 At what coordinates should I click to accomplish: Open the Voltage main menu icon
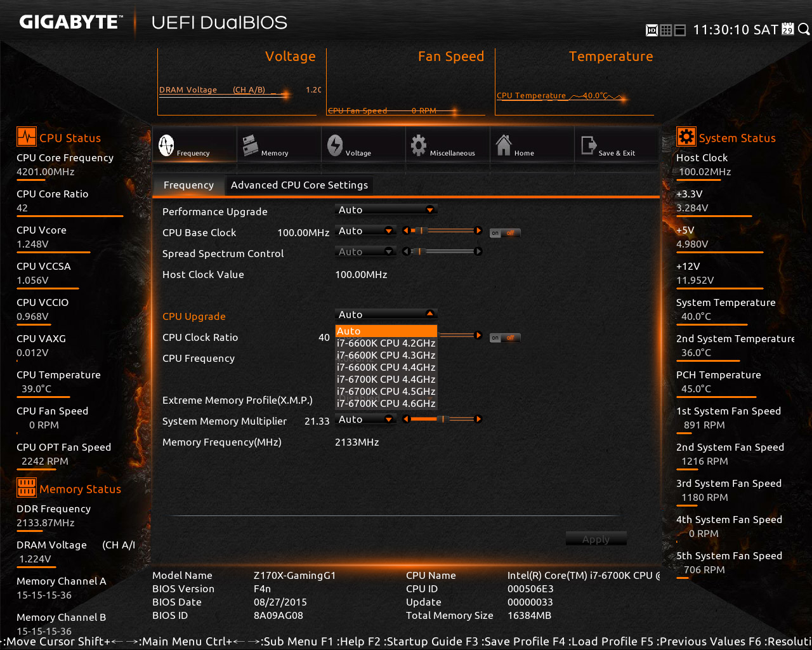335,145
